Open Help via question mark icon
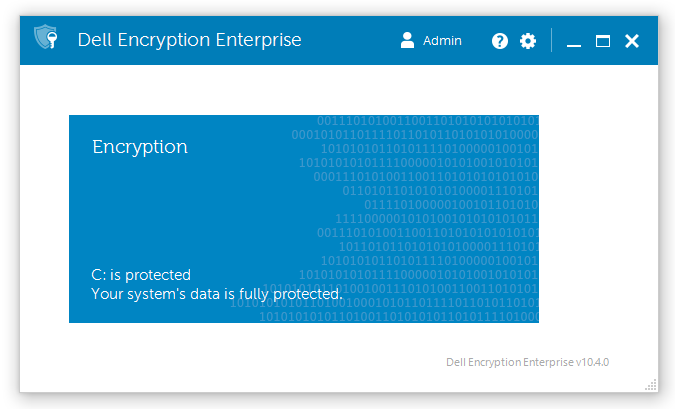The width and height of the screenshot is (675, 409). coord(500,41)
